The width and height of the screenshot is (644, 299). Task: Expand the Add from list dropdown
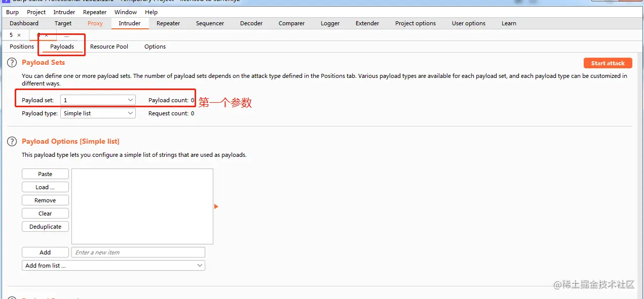tap(113, 266)
